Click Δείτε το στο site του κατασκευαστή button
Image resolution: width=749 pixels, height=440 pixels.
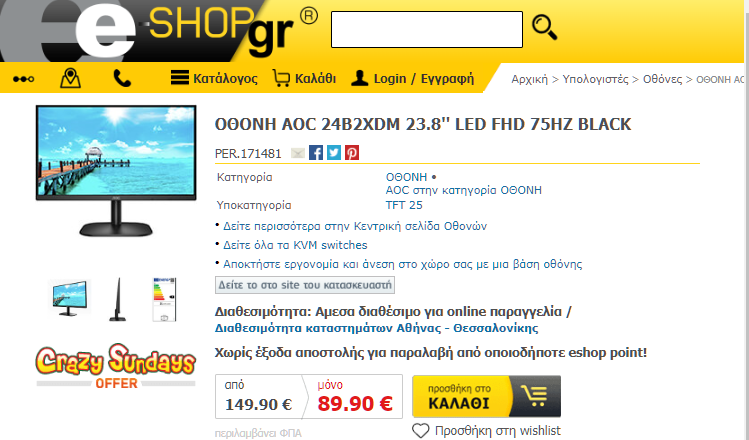click(x=305, y=285)
